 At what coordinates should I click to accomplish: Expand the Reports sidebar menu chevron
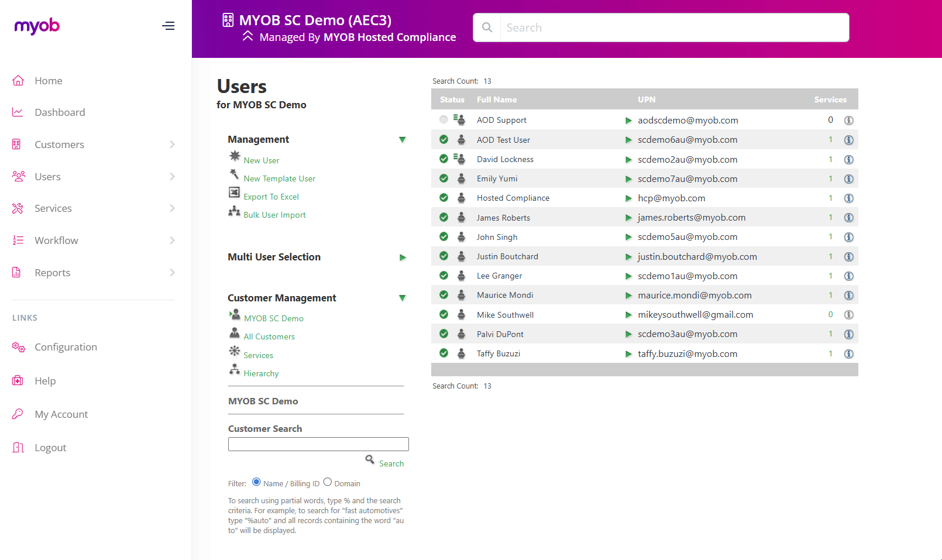click(172, 272)
